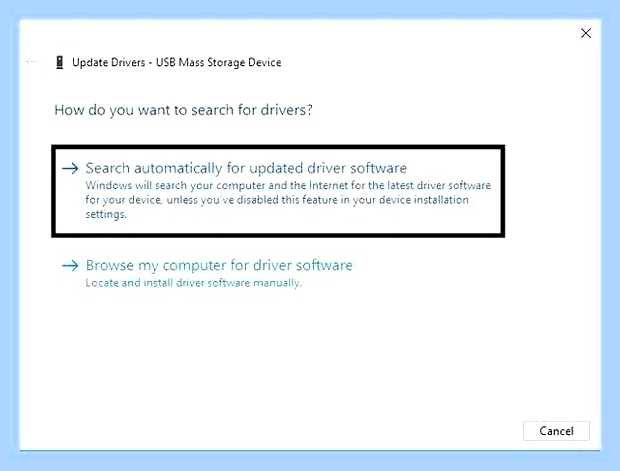Click 'Locate and install driver software manually.' text
This screenshot has width=620, height=471.
(194, 283)
